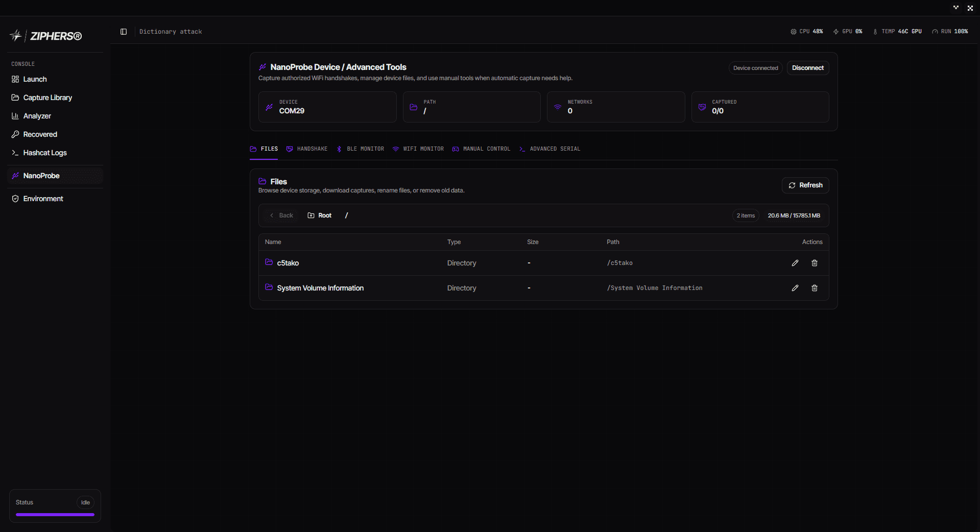Screen dimensions: 980x532
Task: Open Hashcat Logs
Action: pyautogui.click(x=55, y=153)
